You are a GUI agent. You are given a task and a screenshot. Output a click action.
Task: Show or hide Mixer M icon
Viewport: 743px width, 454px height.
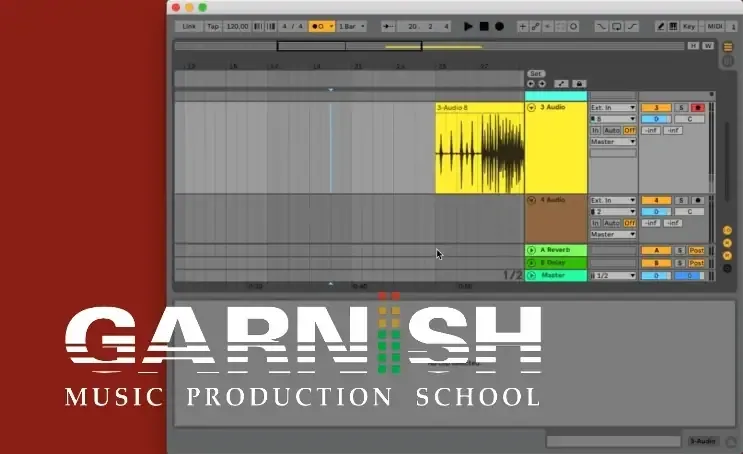[x=727, y=256]
